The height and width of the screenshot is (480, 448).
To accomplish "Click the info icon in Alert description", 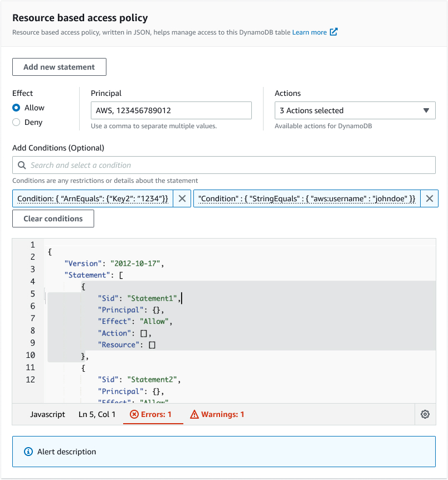I will click(x=28, y=452).
